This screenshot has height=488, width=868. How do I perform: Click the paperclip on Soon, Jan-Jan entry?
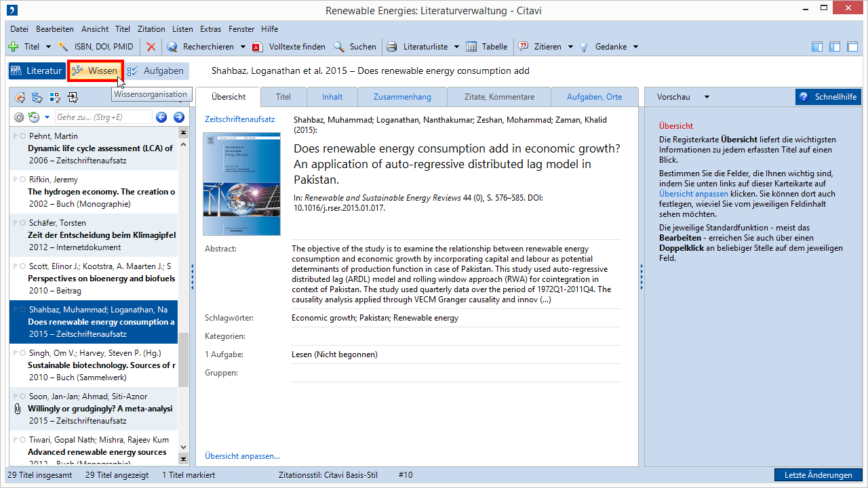[x=18, y=409]
